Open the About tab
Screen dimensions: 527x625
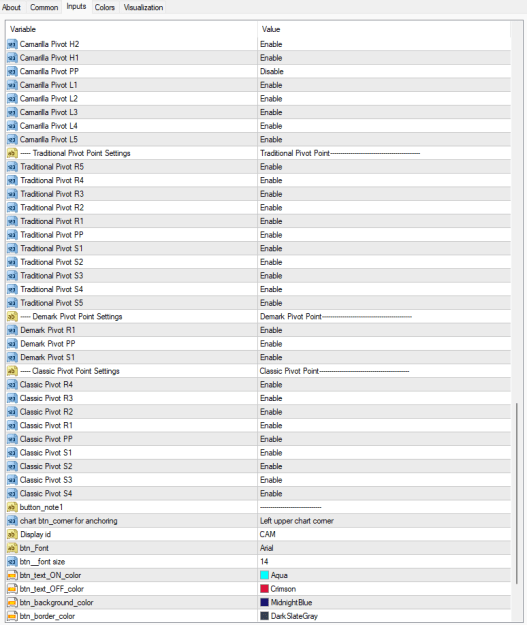11,7
